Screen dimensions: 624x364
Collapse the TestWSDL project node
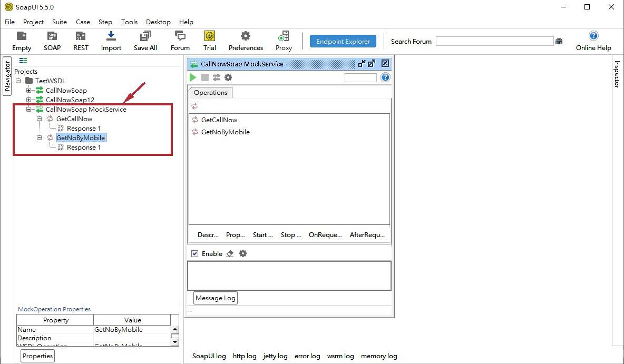18,81
